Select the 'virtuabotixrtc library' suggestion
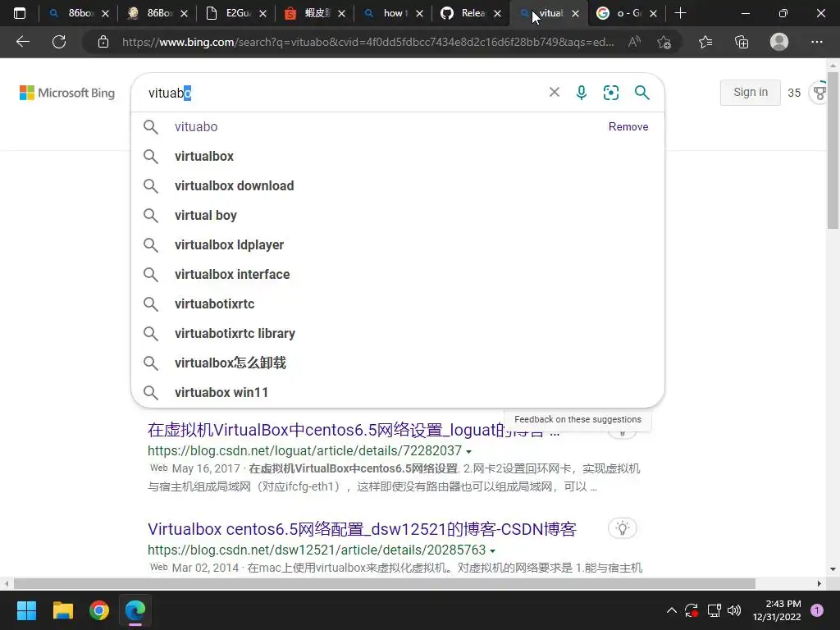Image resolution: width=840 pixels, height=630 pixels. (x=398, y=333)
